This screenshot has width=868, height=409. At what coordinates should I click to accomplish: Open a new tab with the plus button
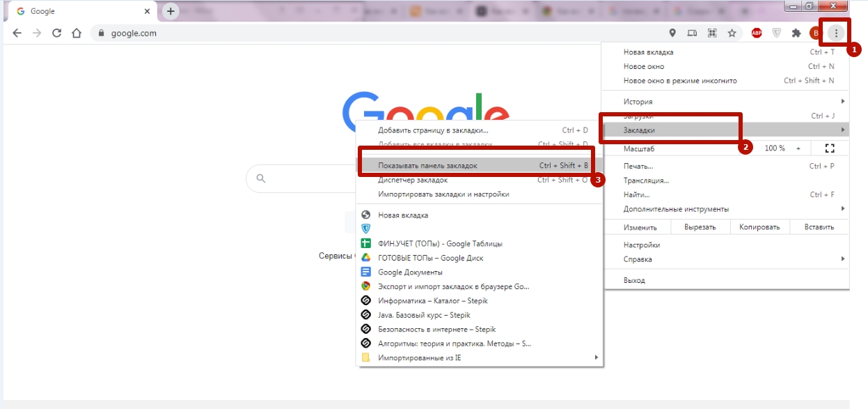tap(171, 11)
